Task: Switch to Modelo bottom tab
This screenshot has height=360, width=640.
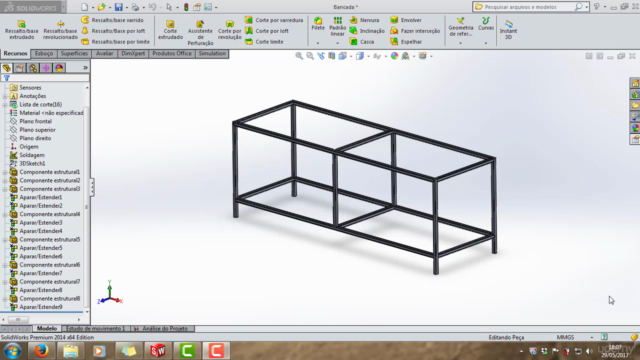Action: 47,329
